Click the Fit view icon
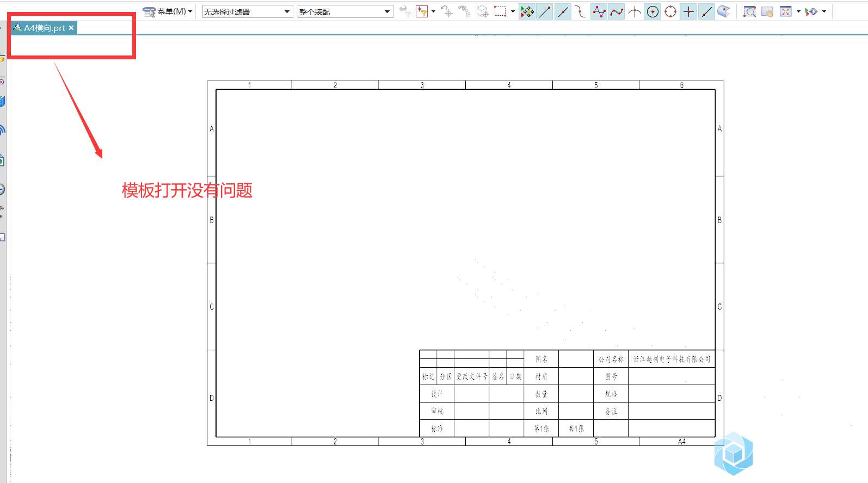The image size is (868, 483). [x=785, y=11]
